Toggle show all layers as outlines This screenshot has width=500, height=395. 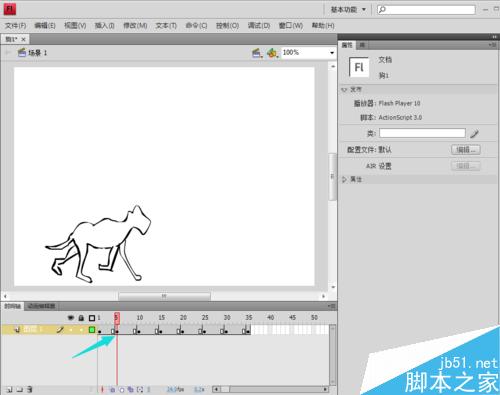(x=92, y=318)
